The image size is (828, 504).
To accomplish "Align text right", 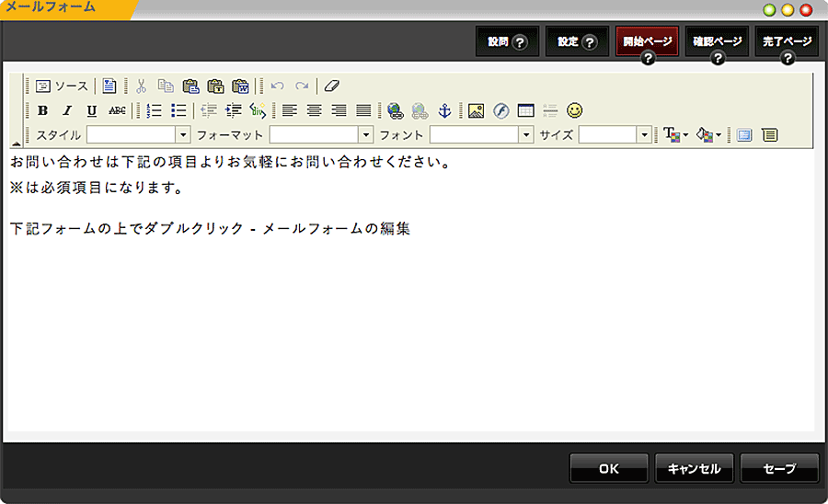I will tap(339, 110).
